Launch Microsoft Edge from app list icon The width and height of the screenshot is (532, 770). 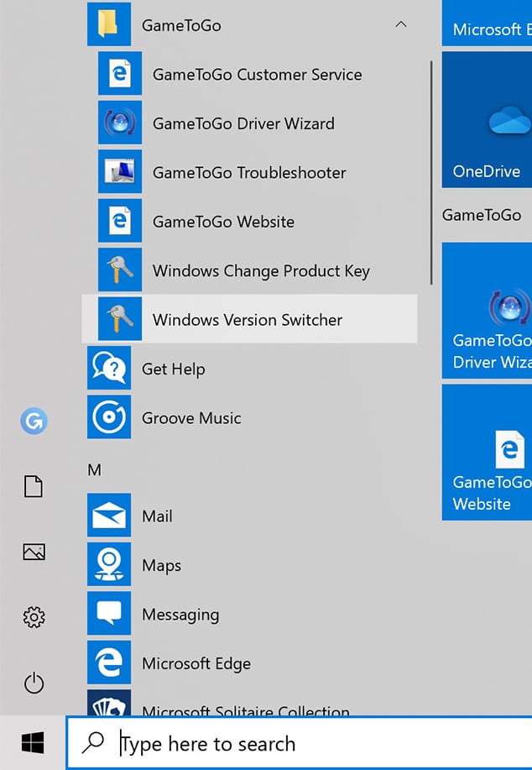(109, 663)
